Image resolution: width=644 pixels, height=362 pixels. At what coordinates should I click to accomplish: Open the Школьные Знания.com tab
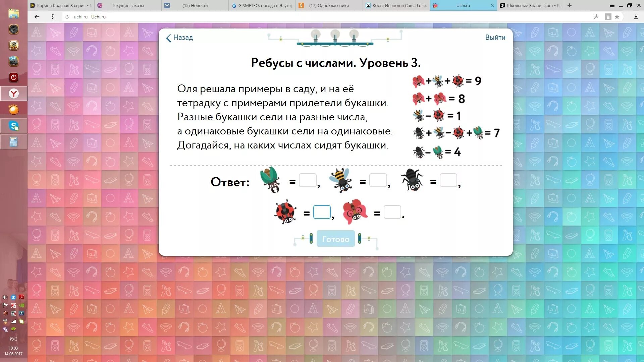coord(530,5)
